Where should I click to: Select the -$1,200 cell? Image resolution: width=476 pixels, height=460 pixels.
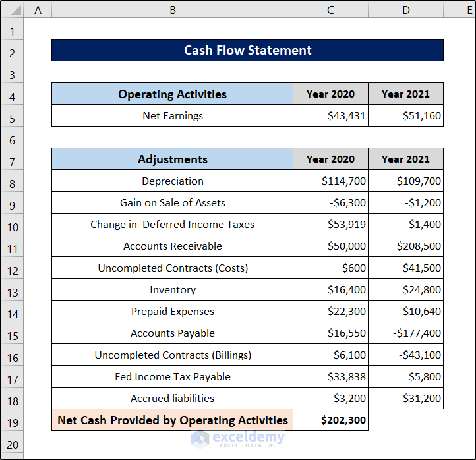pyautogui.click(x=406, y=202)
